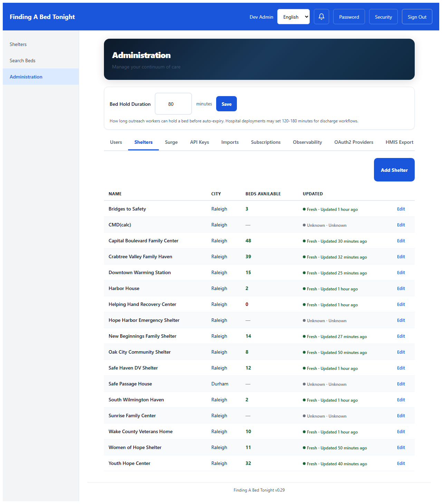
Task: Open the Security settings
Action: coord(383,17)
